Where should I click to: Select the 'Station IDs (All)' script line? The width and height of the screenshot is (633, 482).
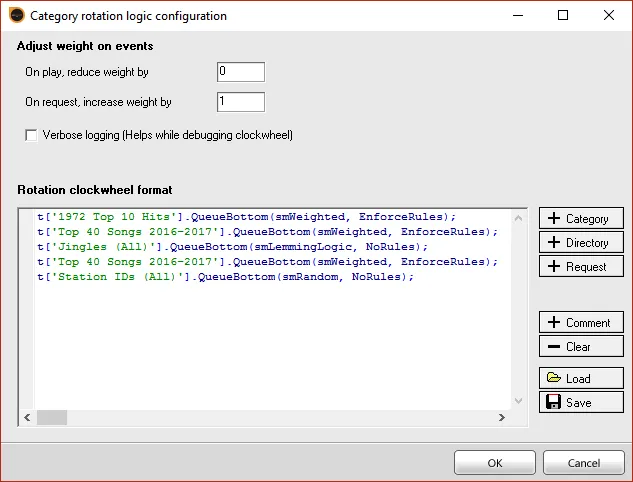click(x=226, y=277)
